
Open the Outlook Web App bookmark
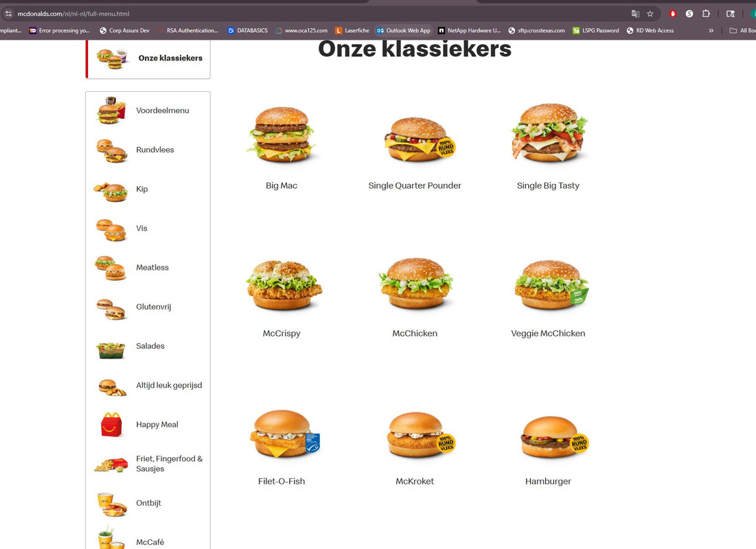[x=404, y=30]
